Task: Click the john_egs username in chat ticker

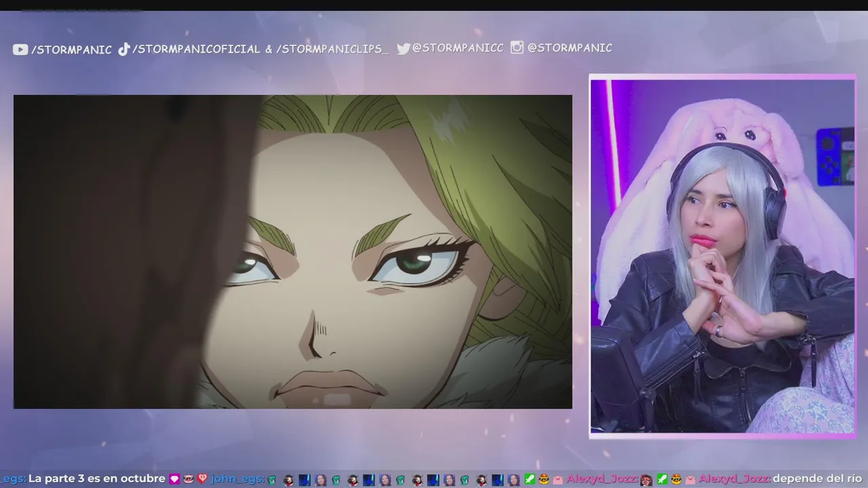Action: pos(237,479)
